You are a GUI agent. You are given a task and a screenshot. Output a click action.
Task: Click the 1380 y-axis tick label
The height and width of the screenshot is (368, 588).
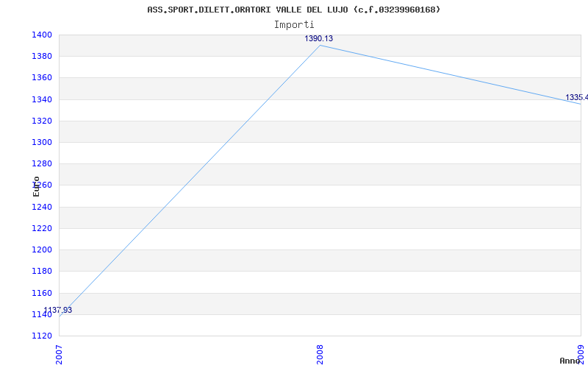41,57
